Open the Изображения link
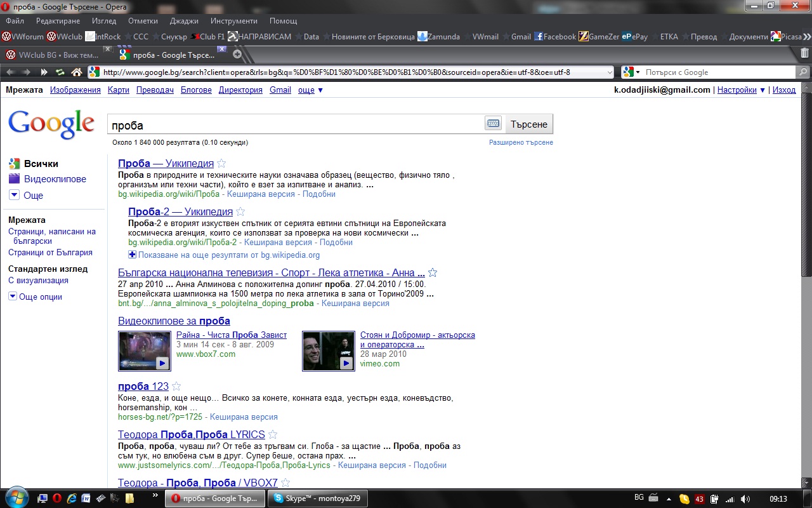The height and width of the screenshot is (508, 812). (x=75, y=90)
